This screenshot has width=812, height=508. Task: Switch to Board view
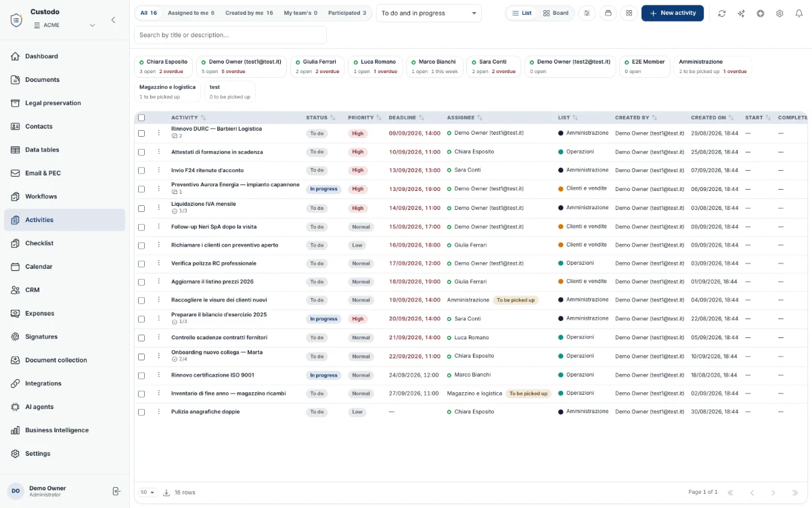pyautogui.click(x=556, y=13)
